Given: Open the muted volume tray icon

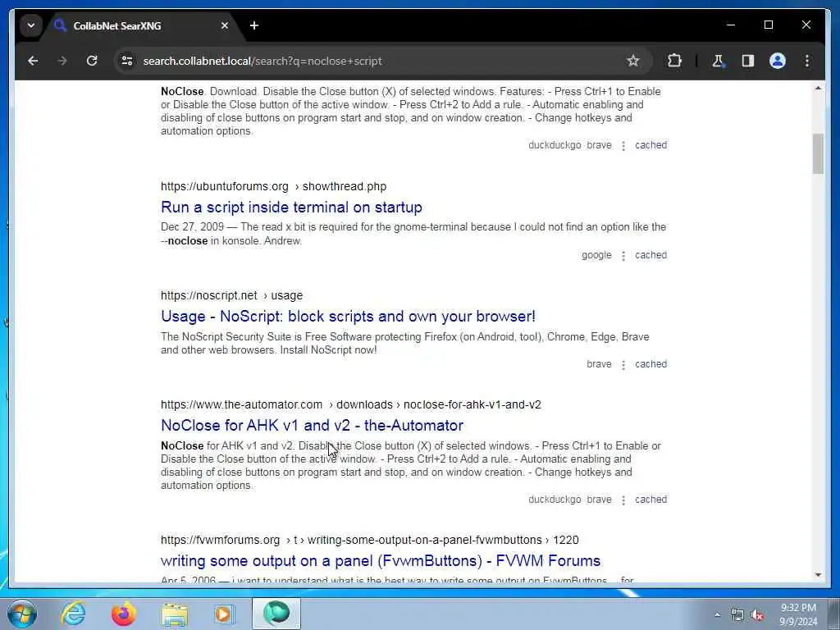Looking at the screenshot, I should tap(757, 615).
